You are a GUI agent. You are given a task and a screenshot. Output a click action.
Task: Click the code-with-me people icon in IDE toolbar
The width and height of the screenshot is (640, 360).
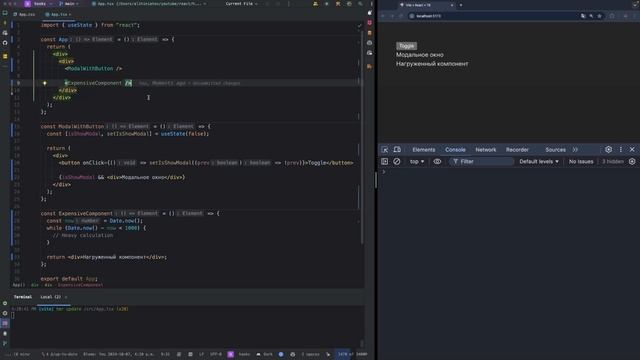pos(315,4)
